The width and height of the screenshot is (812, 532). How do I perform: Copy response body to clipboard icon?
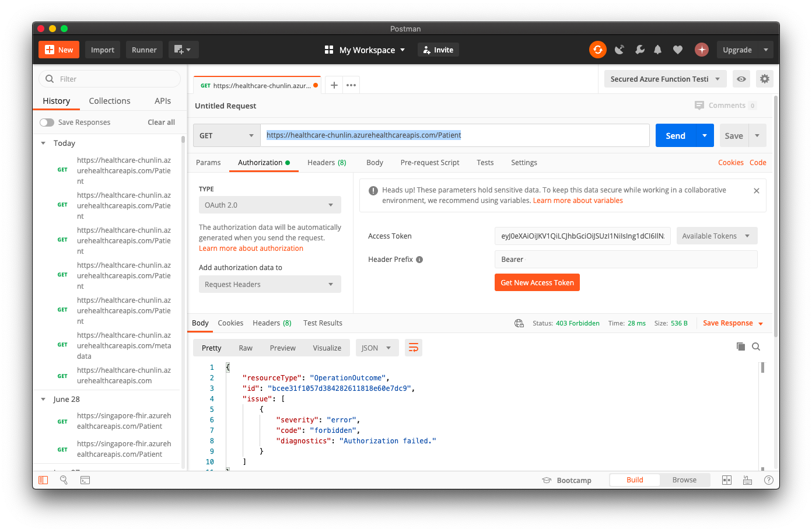740,346
